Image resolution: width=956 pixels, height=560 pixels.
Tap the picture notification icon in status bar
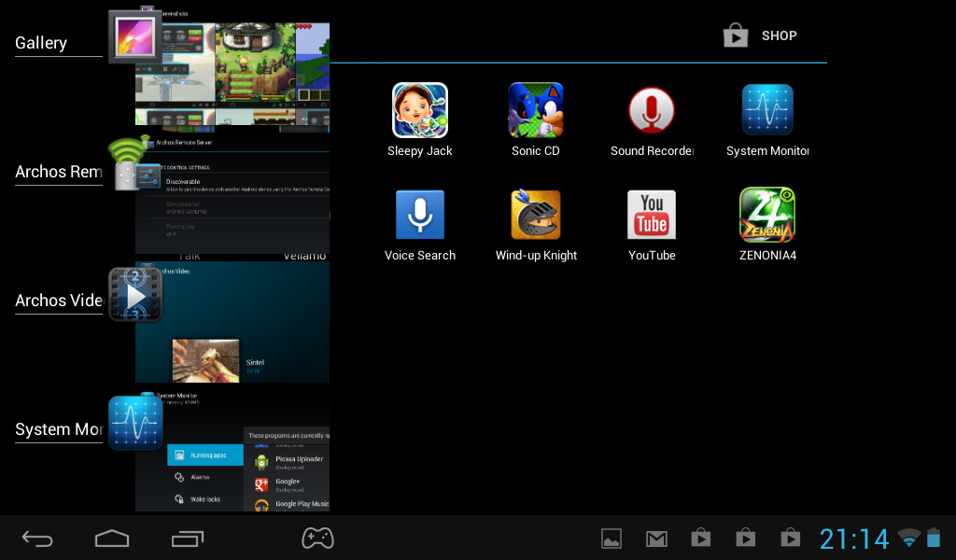click(612, 539)
